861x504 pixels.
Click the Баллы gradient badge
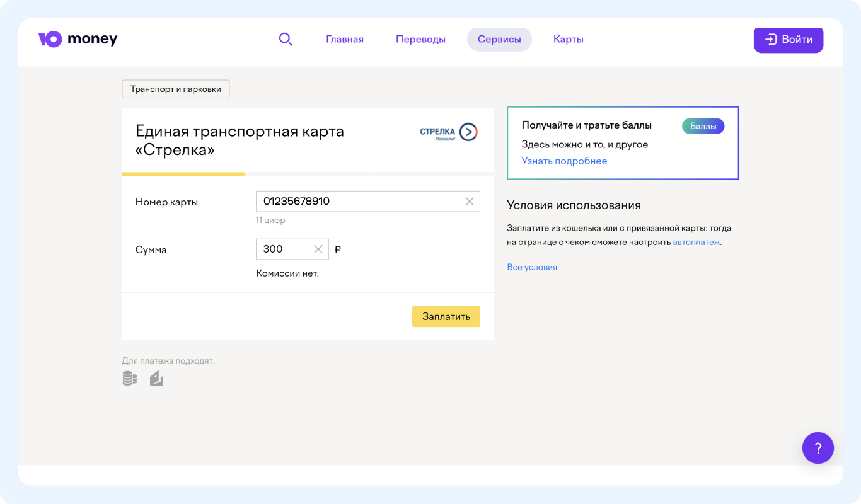[x=703, y=126]
